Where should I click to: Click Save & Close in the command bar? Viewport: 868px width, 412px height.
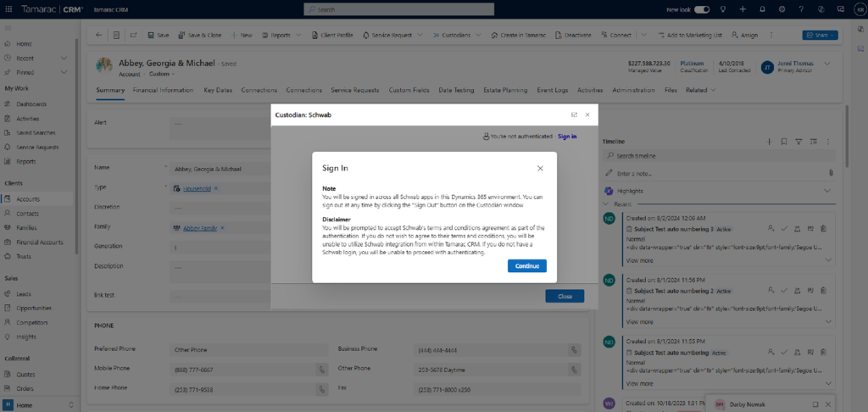click(199, 35)
